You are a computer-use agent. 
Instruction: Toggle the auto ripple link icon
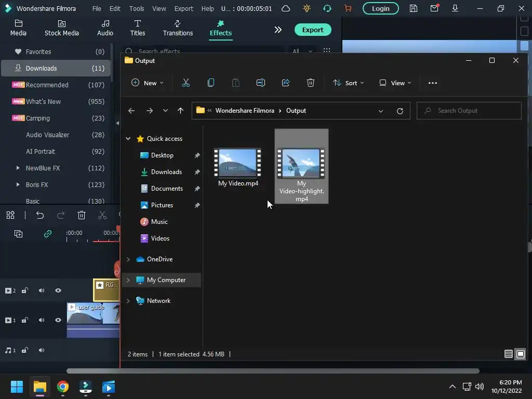coord(48,234)
